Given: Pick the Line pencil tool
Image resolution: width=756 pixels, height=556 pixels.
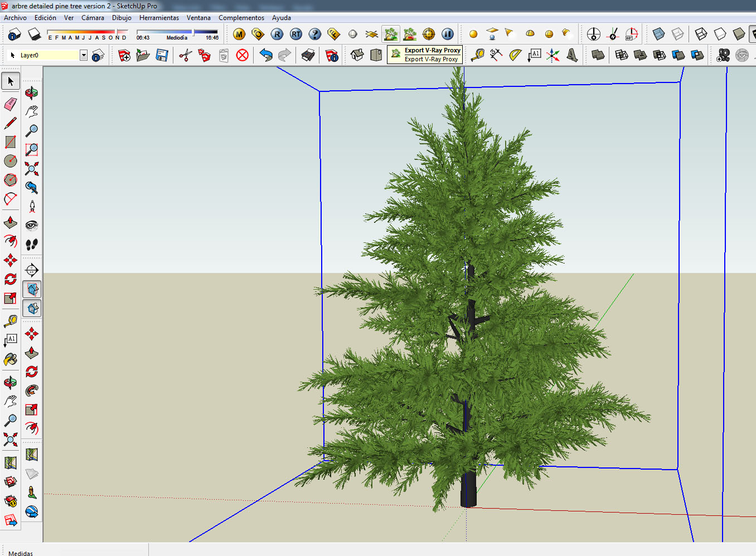Looking at the screenshot, I should (11, 123).
